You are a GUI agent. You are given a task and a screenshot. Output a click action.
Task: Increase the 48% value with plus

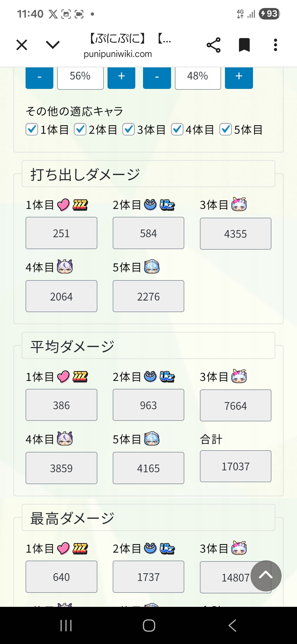(x=239, y=77)
